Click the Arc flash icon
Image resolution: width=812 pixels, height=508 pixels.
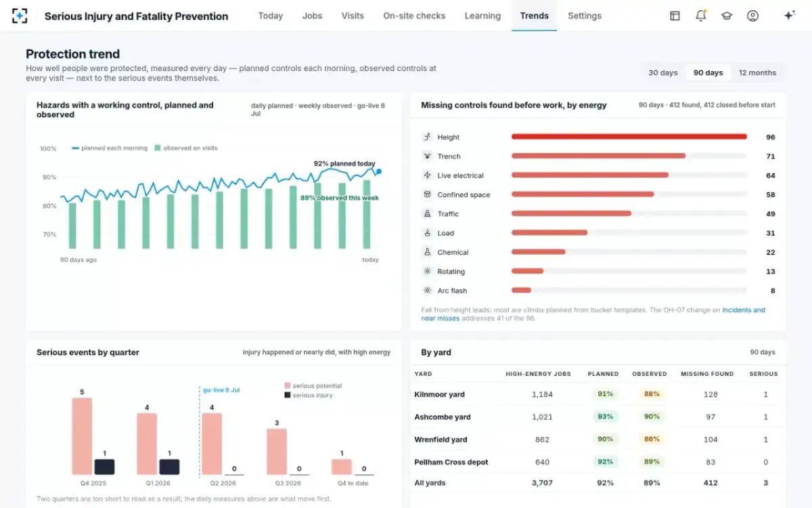click(x=427, y=291)
